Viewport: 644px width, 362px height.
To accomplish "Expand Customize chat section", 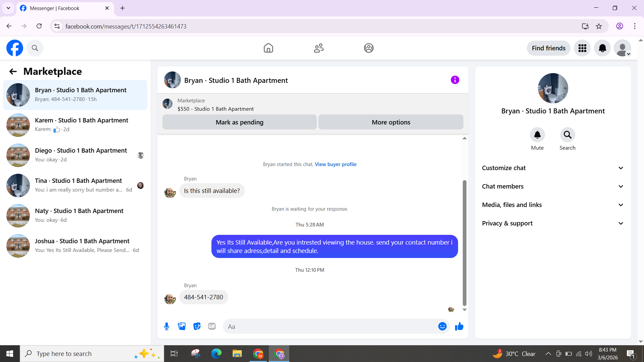I will point(553,168).
